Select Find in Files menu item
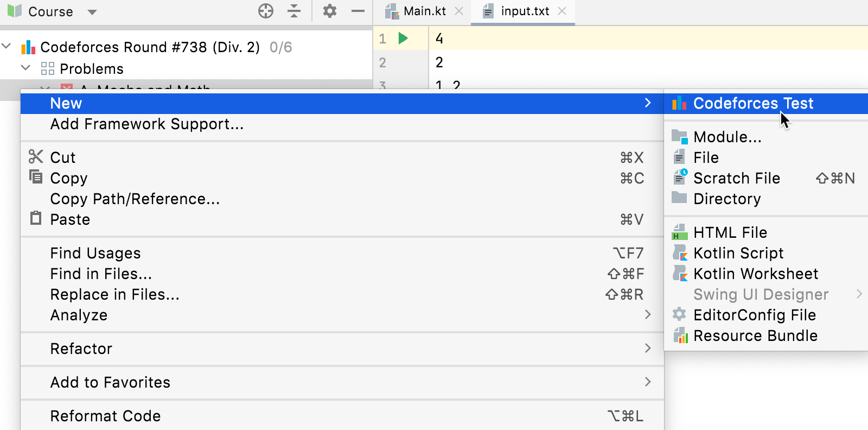Screen dimensions: 868x430 pos(101,274)
